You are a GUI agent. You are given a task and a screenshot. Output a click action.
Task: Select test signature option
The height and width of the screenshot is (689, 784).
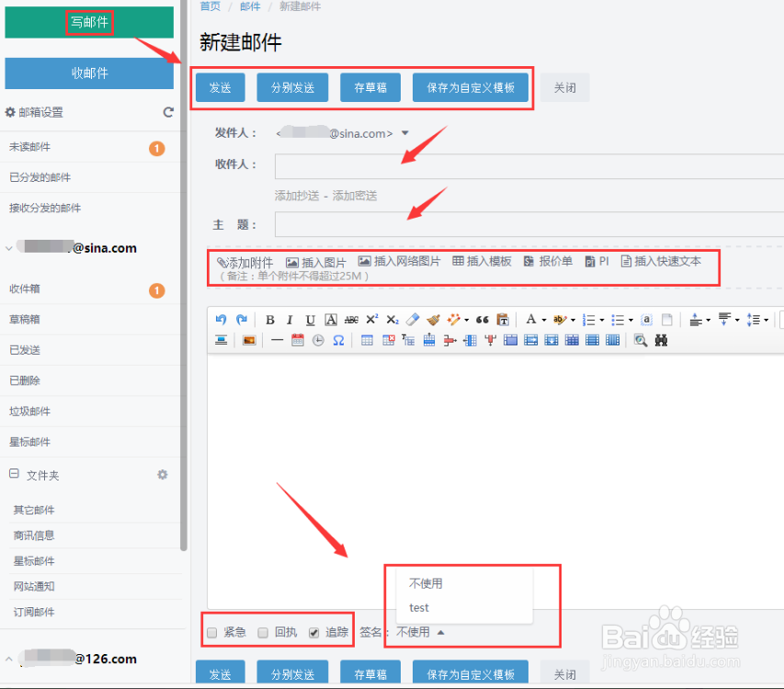(x=419, y=607)
